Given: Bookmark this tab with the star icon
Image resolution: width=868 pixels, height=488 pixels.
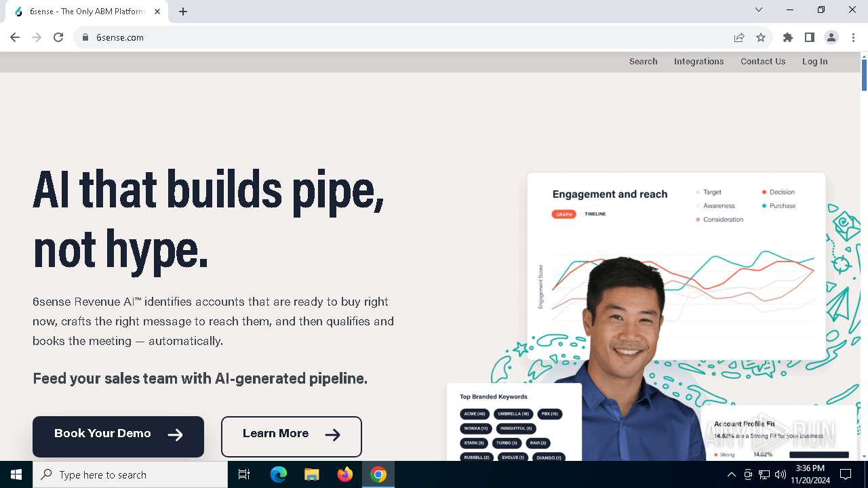Looking at the screenshot, I should (761, 37).
